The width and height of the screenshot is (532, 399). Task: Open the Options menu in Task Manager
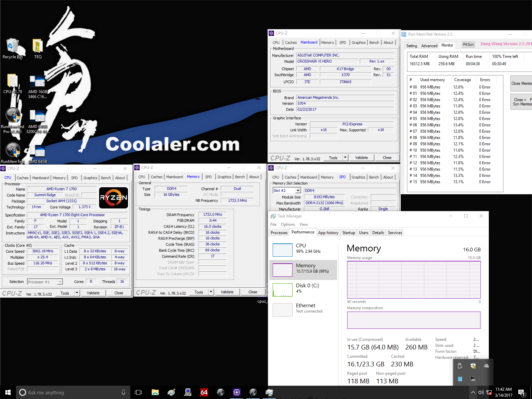288,224
